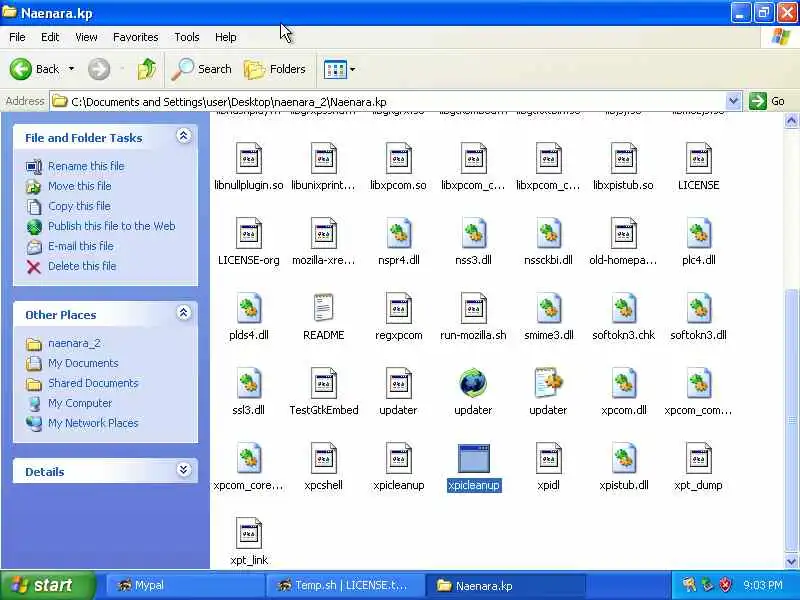Viewport: 800px width, 600px height.
Task: Toggle the Folders pane button
Action: (x=275, y=69)
